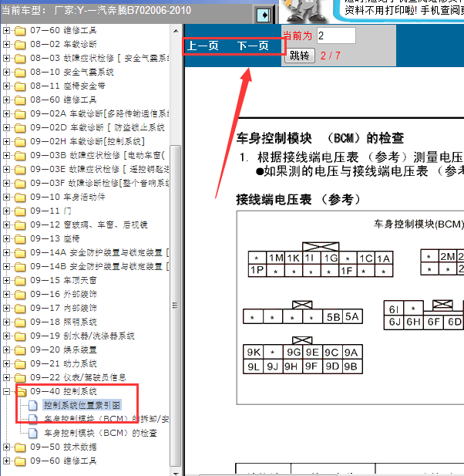Expand the 09—13 座椅 folder
The height and width of the screenshot is (476, 464).
click(x=6, y=239)
